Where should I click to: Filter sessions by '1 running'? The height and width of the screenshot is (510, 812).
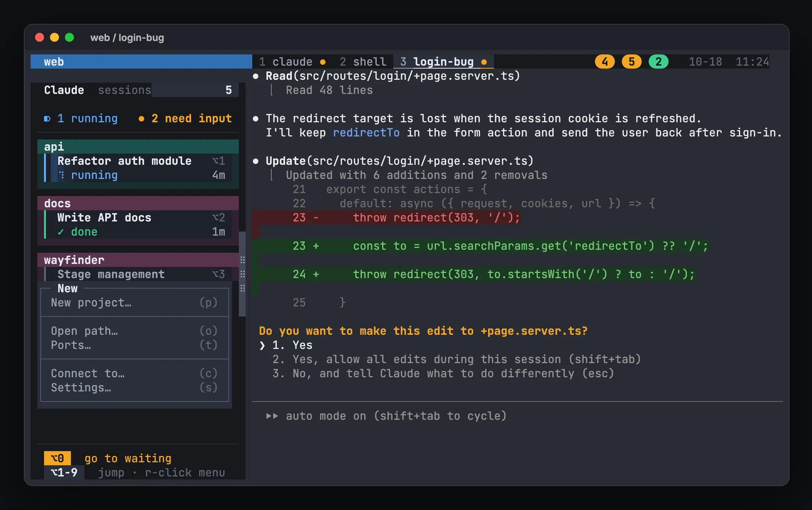81,119
